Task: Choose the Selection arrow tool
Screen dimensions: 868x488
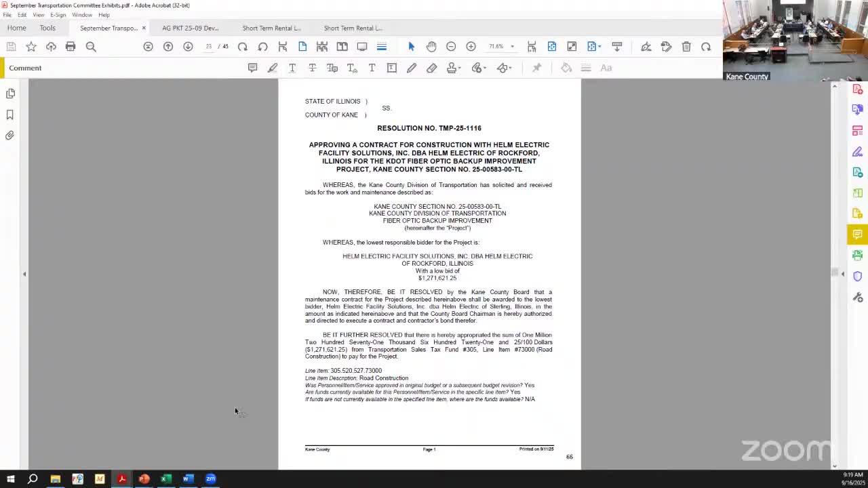Action: coord(411,47)
